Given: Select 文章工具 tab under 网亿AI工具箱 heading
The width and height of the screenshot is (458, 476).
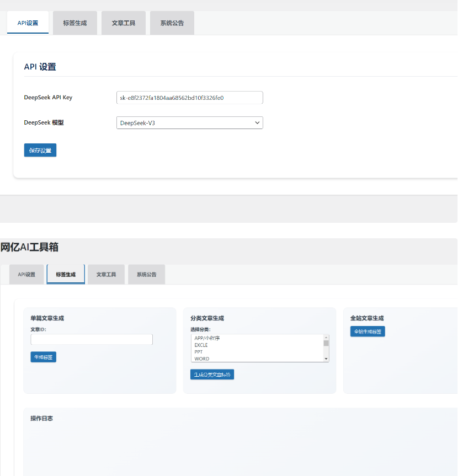Looking at the screenshot, I should [106, 275].
